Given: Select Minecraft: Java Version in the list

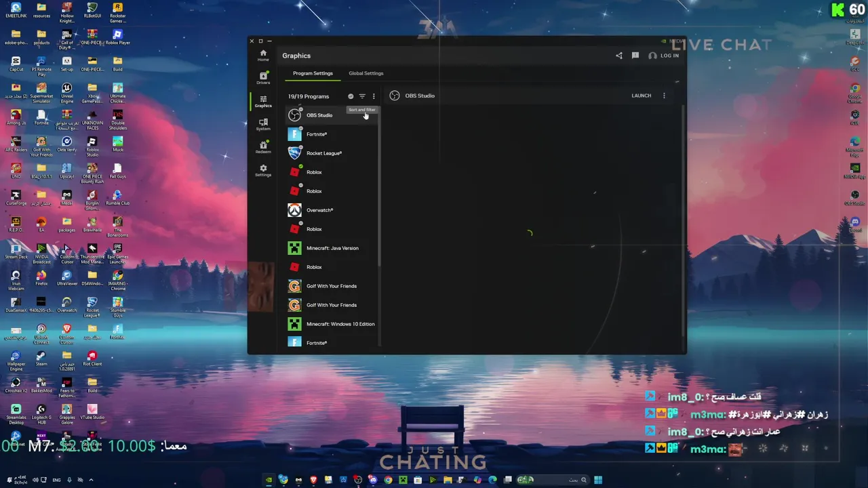Looking at the screenshot, I should 332,248.
